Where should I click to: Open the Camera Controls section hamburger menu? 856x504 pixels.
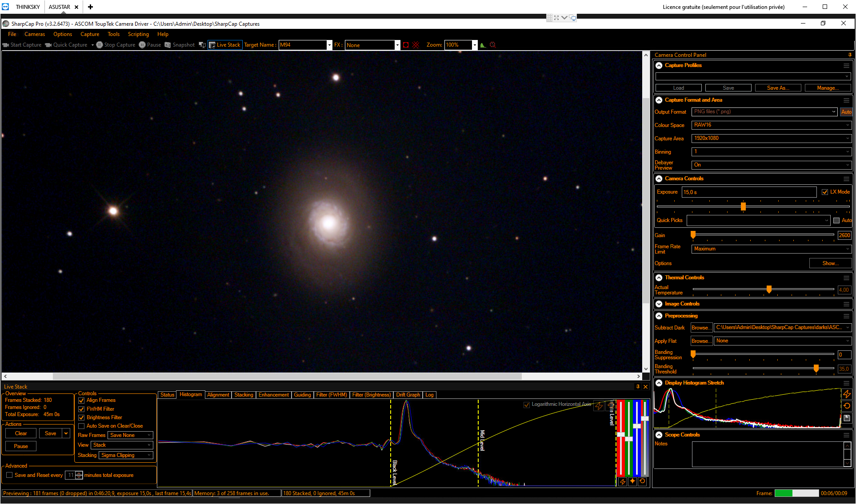(846, 179)
